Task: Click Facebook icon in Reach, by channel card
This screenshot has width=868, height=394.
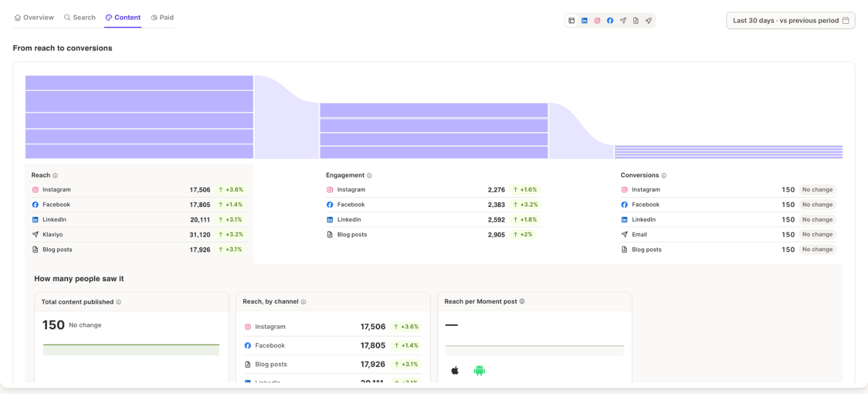Action: point(247,346)
